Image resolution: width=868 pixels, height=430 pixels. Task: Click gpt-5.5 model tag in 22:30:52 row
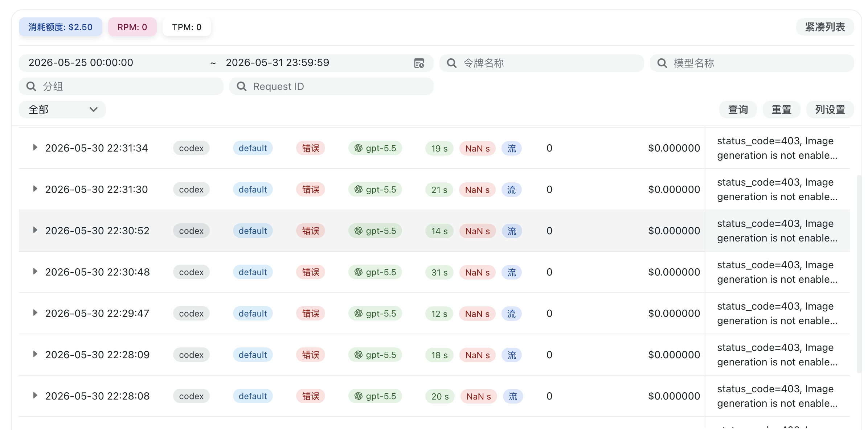point(375,231)
